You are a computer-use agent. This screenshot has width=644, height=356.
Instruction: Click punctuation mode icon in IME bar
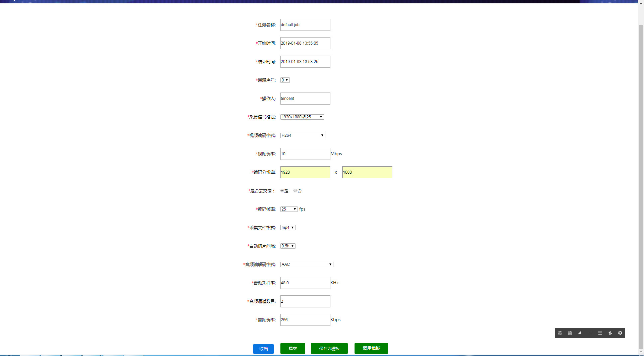590,333
